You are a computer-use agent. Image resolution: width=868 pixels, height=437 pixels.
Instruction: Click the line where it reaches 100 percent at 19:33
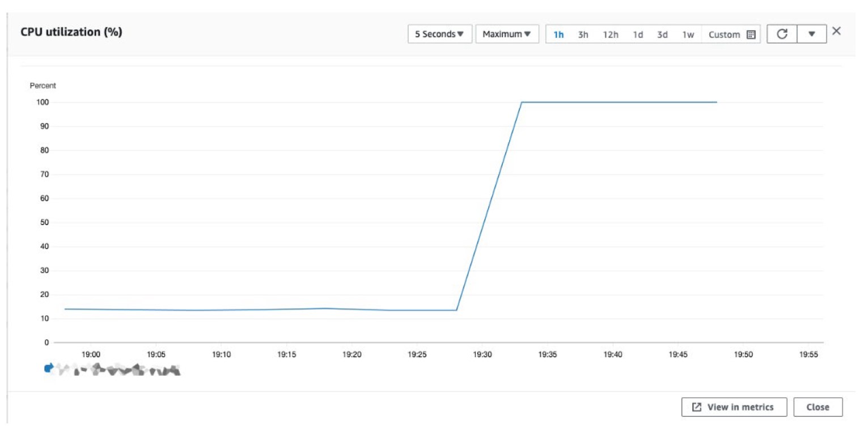coord(522,102)
